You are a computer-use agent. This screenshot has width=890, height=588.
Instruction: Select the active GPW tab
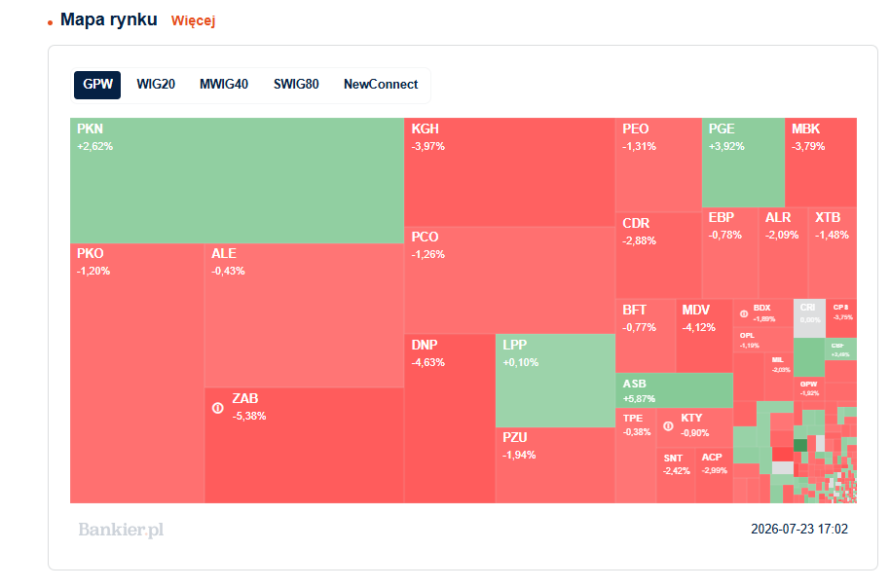[97, 85]
